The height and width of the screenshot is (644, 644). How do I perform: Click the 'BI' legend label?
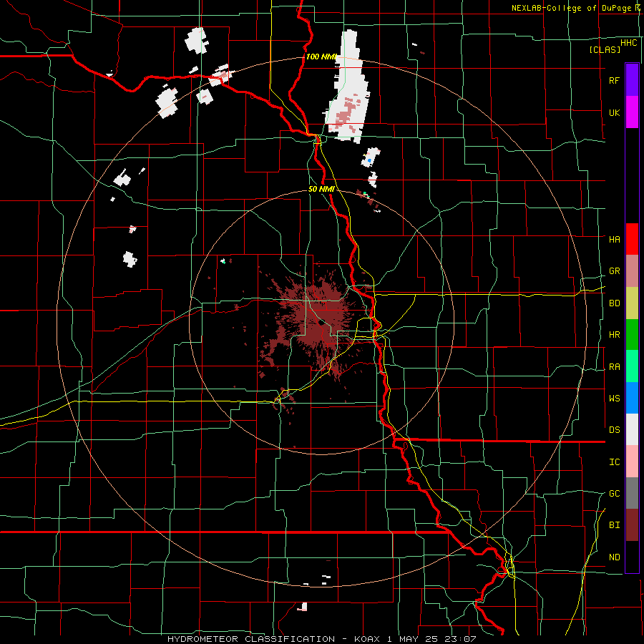(614, 525)
